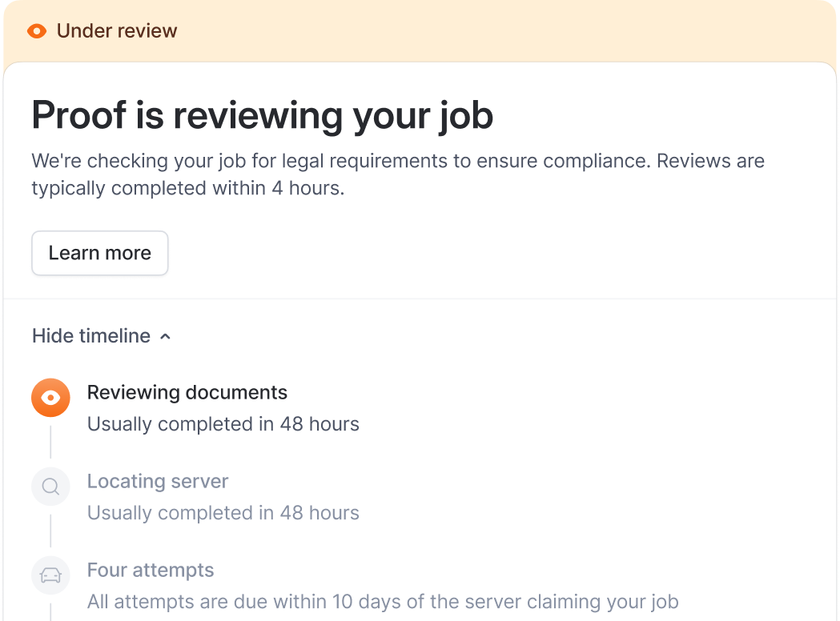Open compliance details via Learn more
Screen dimensions: 840x621
click(x=99, y=253)
